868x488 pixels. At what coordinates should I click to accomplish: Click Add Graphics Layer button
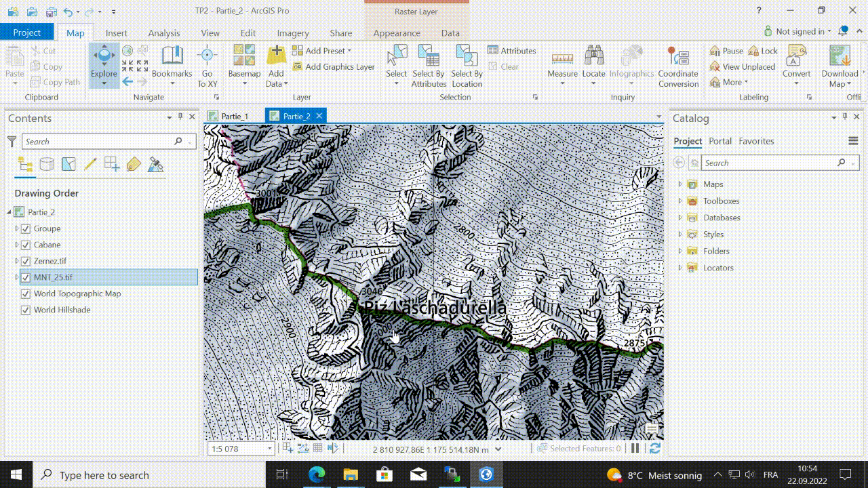tap(334, 66)
